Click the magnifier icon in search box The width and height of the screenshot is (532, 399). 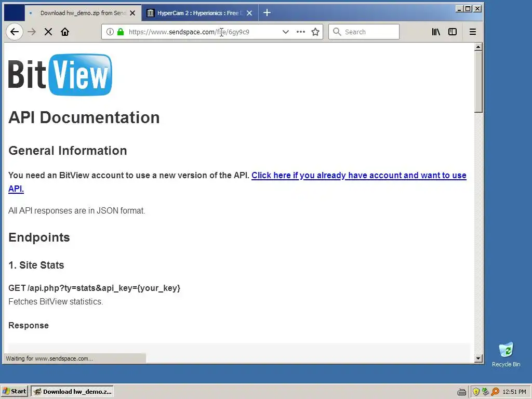(337, 32)
